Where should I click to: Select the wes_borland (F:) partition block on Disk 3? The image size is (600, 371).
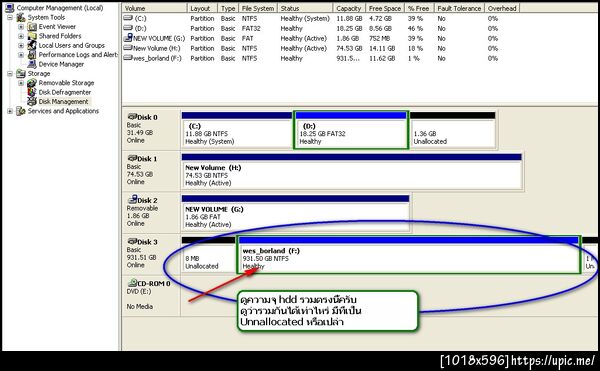pyautogui.click(x=409, y=255)
